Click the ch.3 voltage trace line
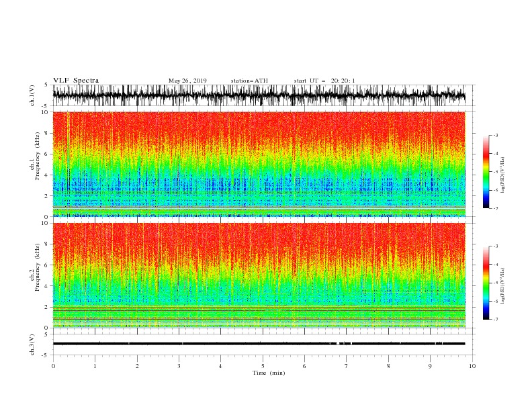532x411 pixels. tap(259, 344)
